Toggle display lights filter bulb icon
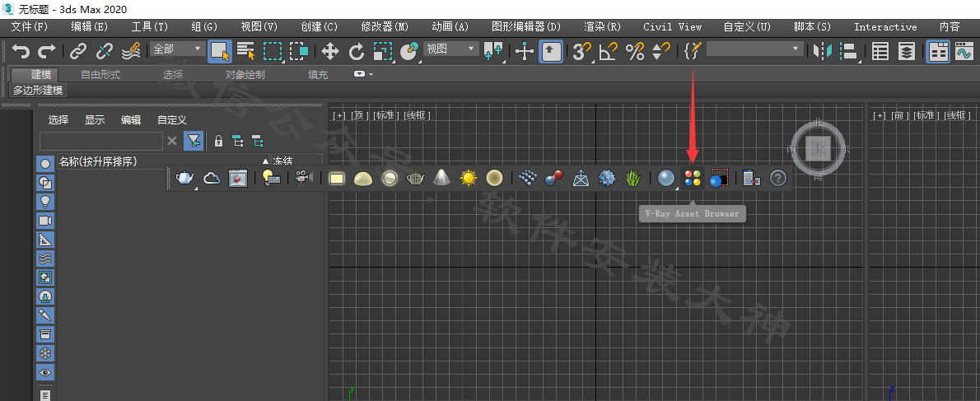 click(x=45, y=202)
